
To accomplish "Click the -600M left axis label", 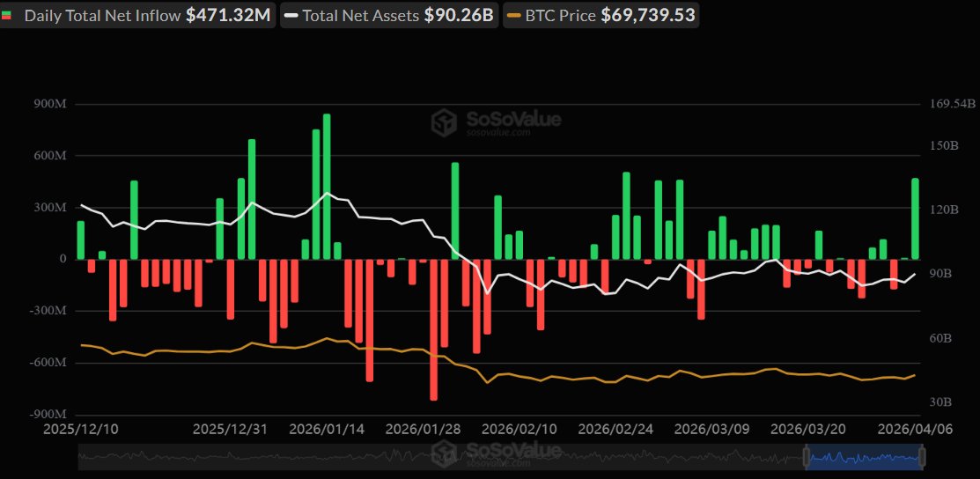I will [48, 363].
